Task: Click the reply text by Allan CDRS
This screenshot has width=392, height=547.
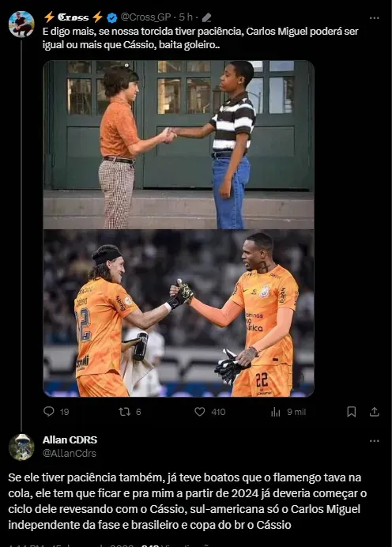Action: (187, 501)
